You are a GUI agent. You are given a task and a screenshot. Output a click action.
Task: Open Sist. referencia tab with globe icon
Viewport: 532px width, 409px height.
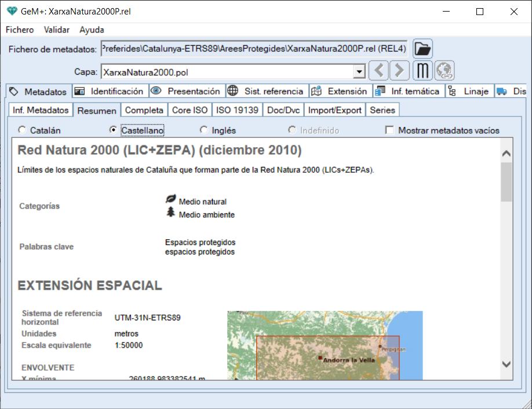point(266,92)
